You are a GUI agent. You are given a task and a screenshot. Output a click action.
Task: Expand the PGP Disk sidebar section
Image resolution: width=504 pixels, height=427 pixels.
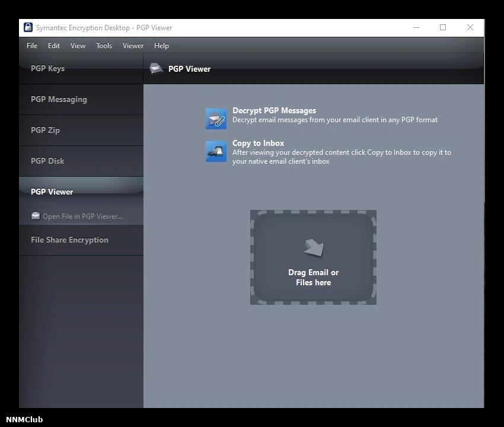81,161
